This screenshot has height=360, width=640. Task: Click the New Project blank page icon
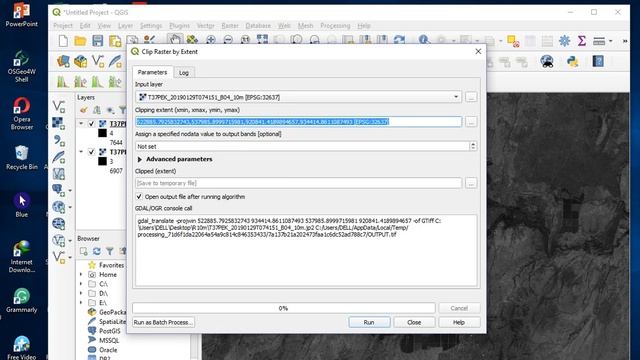pos(63,40)
